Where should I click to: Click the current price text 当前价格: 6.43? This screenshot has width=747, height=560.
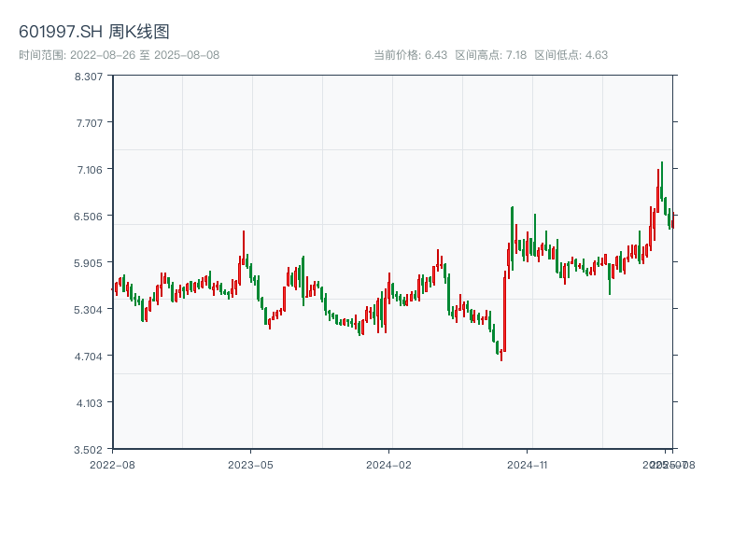click(411, 55)
